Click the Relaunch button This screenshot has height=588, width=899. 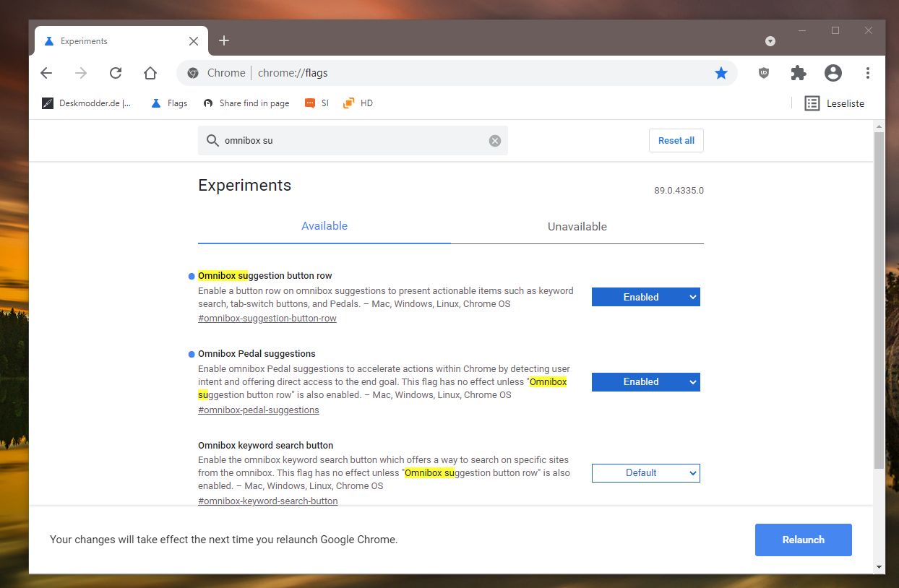point(804,540)
